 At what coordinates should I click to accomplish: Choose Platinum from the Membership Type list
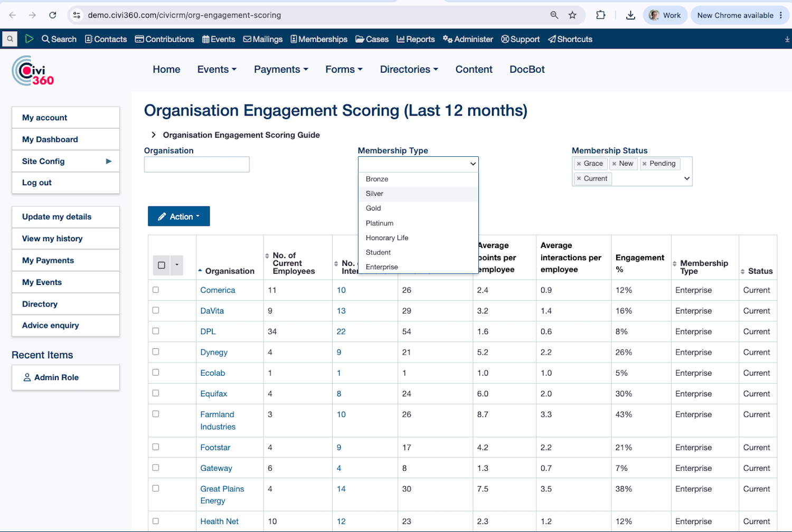coord(418,223)
